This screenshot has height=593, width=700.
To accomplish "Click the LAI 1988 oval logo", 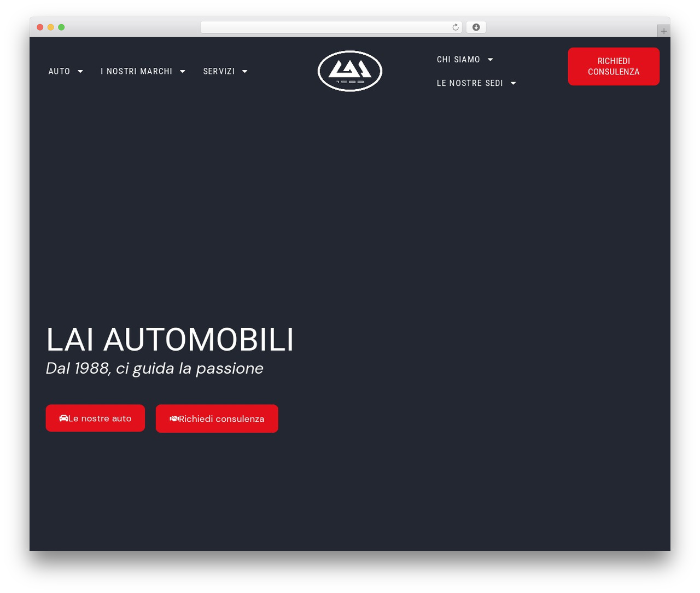I will click(x=350, y=71).
